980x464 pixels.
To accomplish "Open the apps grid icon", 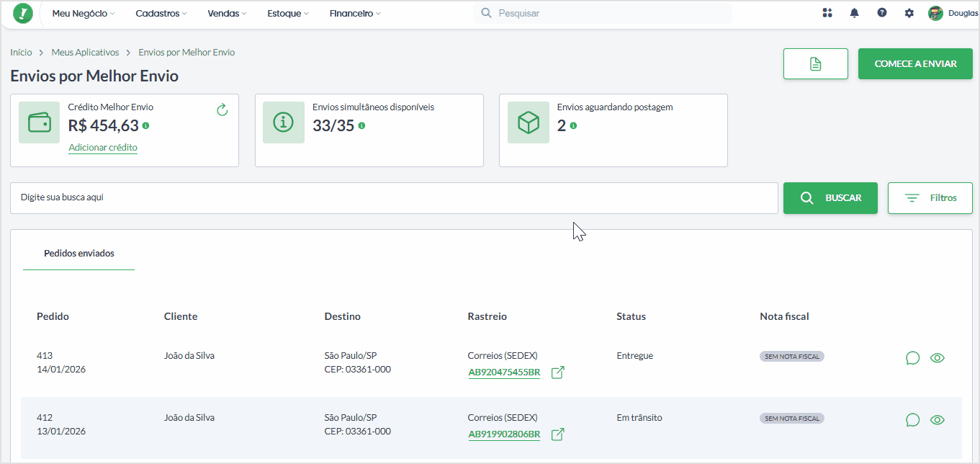I will coord(827,13).
